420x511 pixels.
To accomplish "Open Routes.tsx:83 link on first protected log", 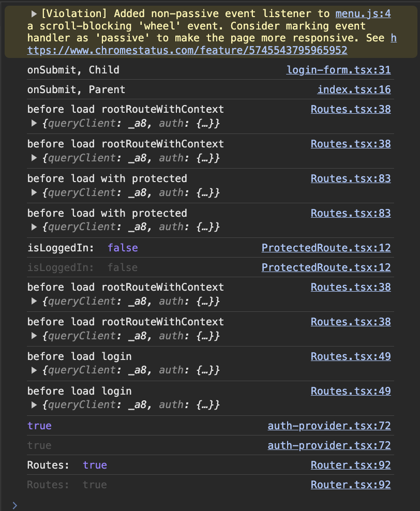I will click(350, 178).
